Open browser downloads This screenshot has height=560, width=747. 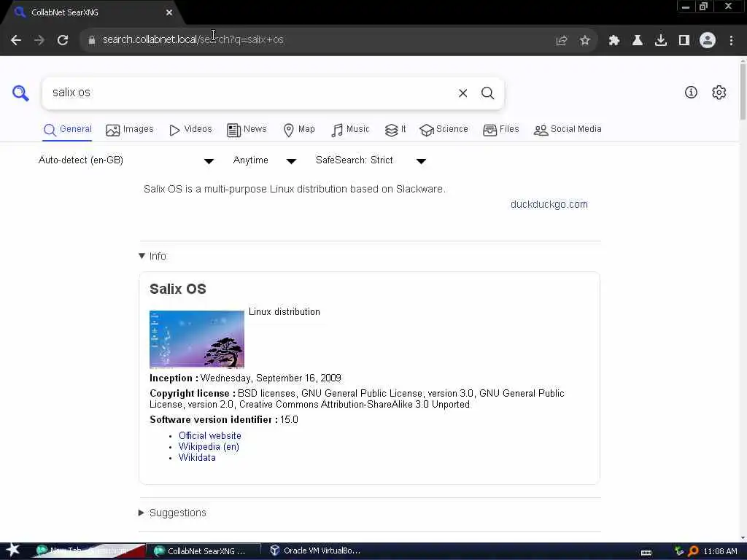point(661,41)
